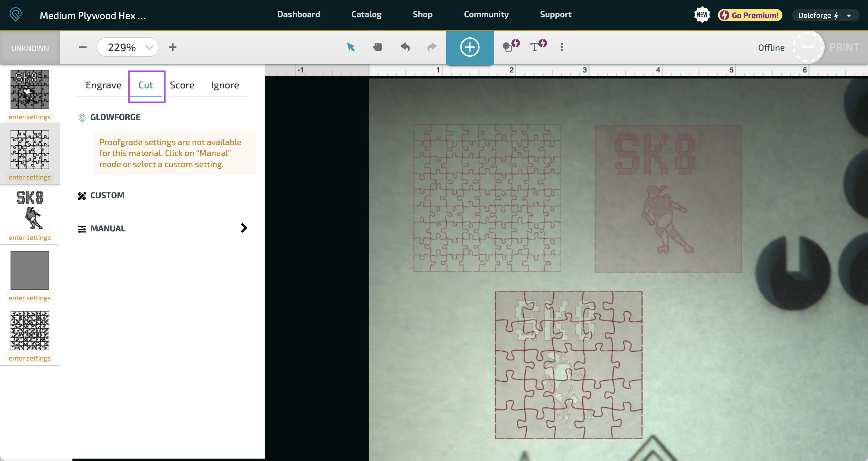Open the 229% zoom level dropdown
The width and height of the screenshot is (868, 461).
(x=128, y=47)
